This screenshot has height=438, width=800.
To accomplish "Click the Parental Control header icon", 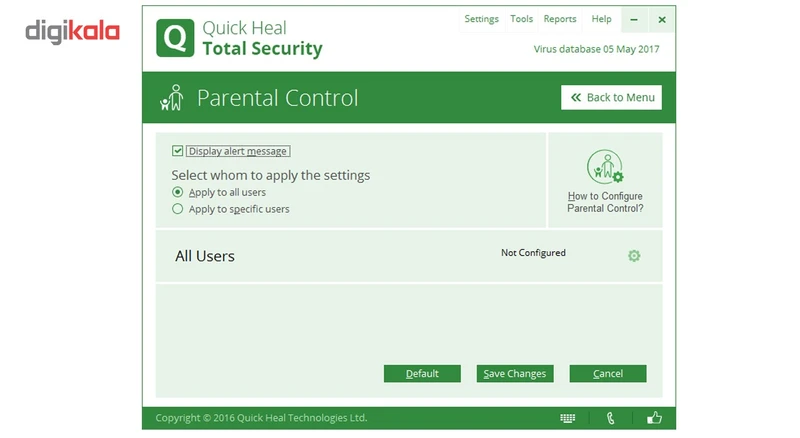I will coord(172,98).
